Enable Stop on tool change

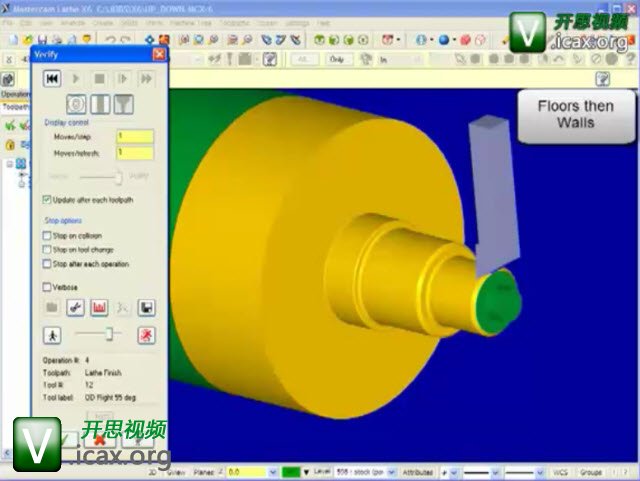[x=47, y=249]
